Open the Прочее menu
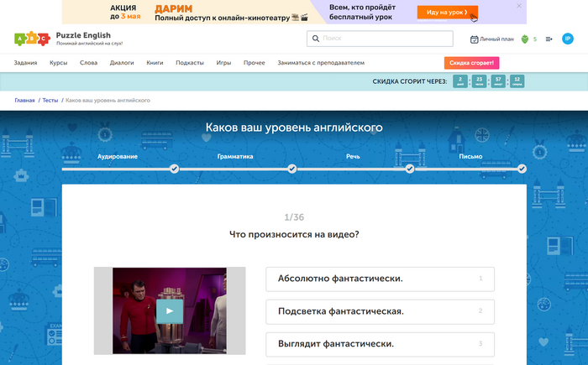This screenshot has width=588, height=365. click(254, 63)
